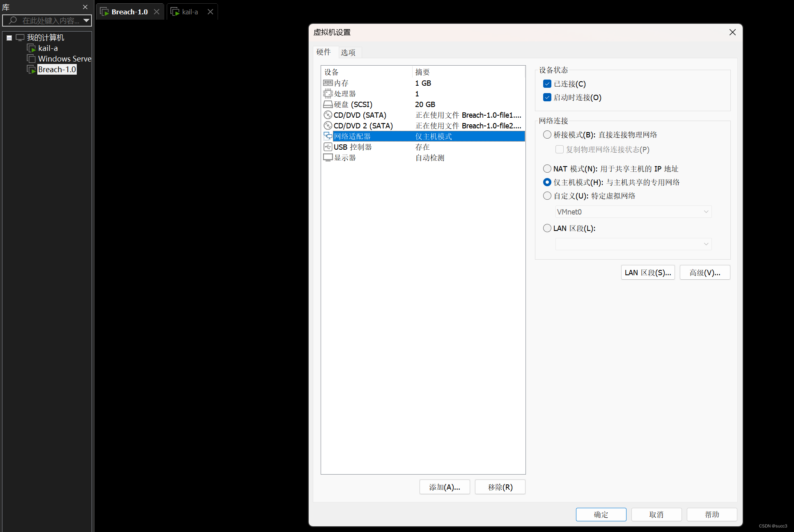This screenshot has height=532, width=794.
Task: Close the virtual machine settings dialog
Action: click(x=732, y=32)
